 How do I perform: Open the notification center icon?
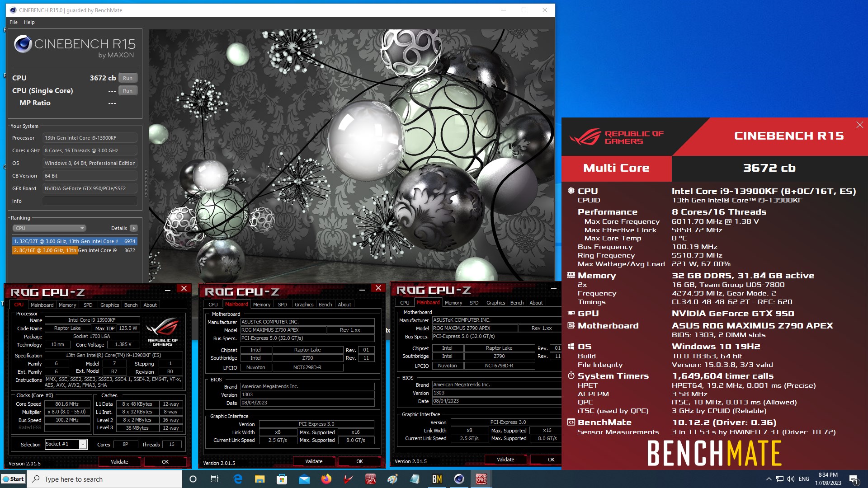click(854, 479)
